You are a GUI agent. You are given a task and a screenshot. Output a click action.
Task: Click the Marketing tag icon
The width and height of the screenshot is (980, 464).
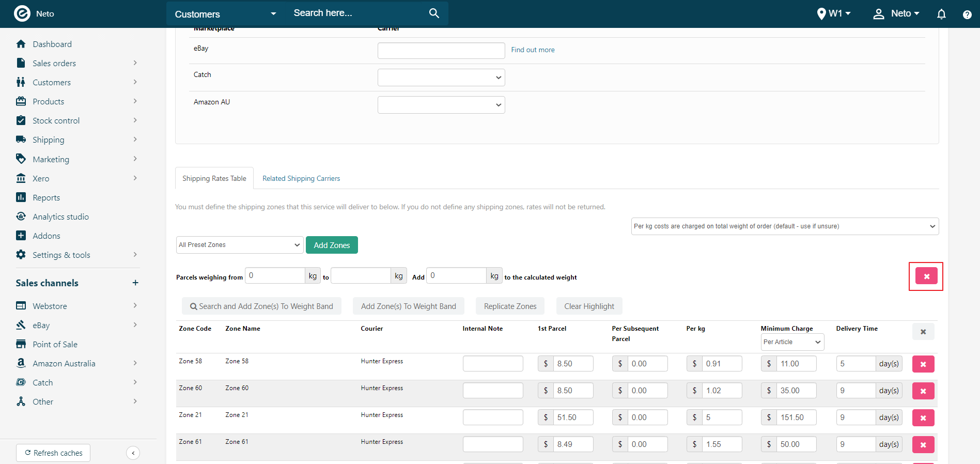coord(21,159)
